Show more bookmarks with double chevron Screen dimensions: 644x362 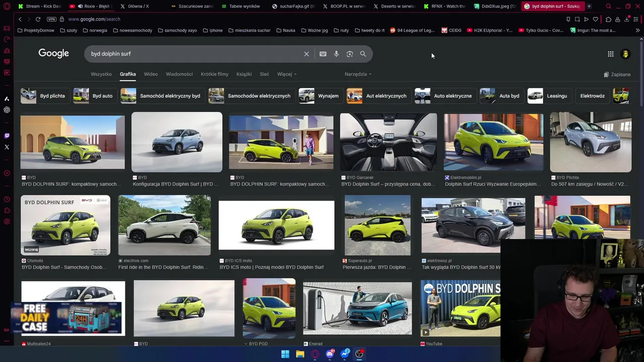(x=637, y=30)
